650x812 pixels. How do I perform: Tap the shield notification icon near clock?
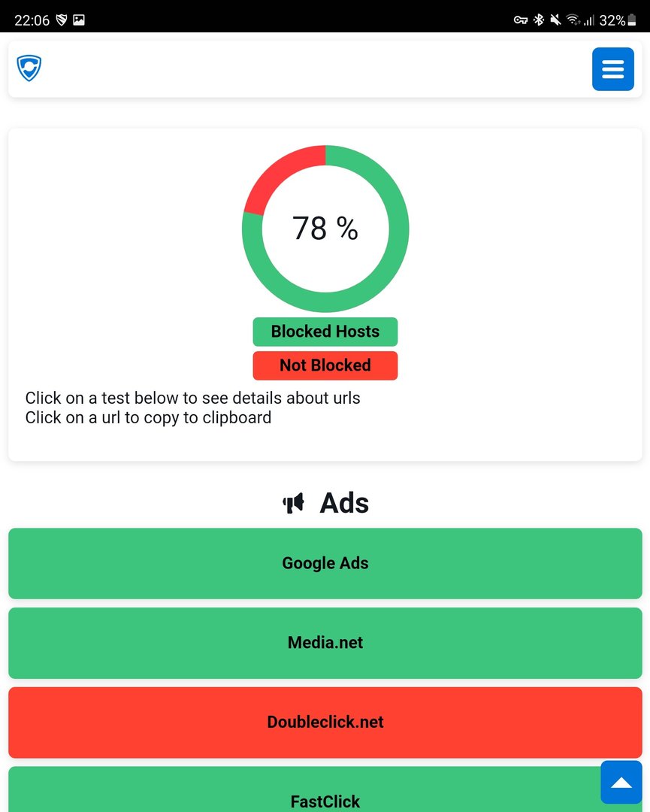pos(62,20)
